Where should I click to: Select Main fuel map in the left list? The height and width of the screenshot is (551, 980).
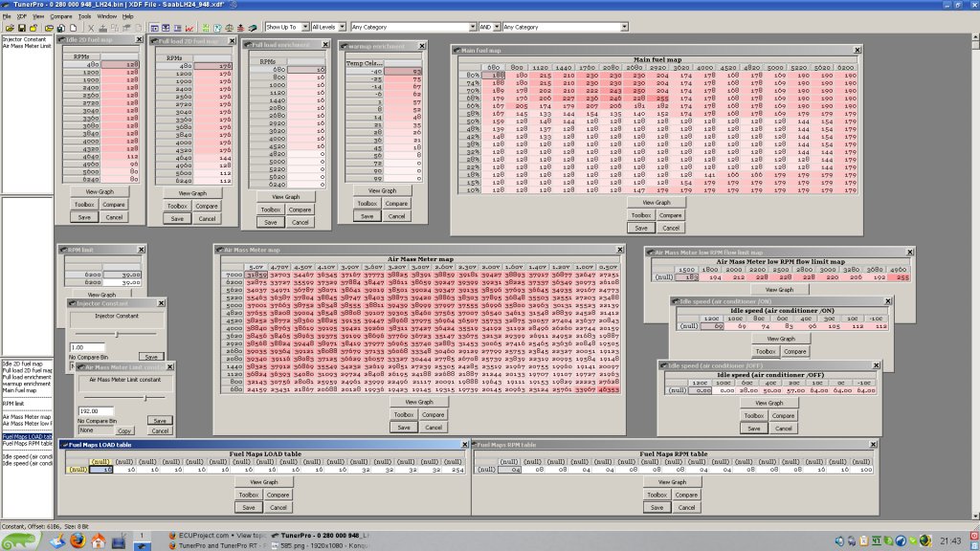coord(19,390)
